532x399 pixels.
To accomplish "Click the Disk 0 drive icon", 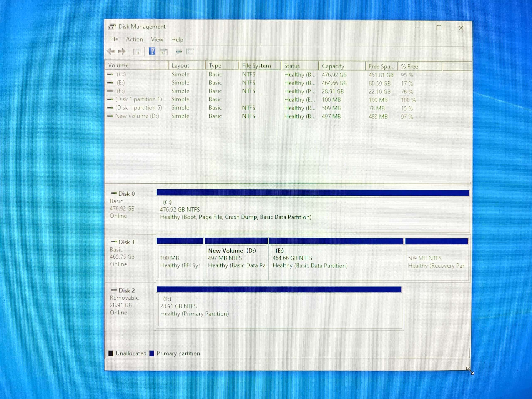I will click(114, 193).
